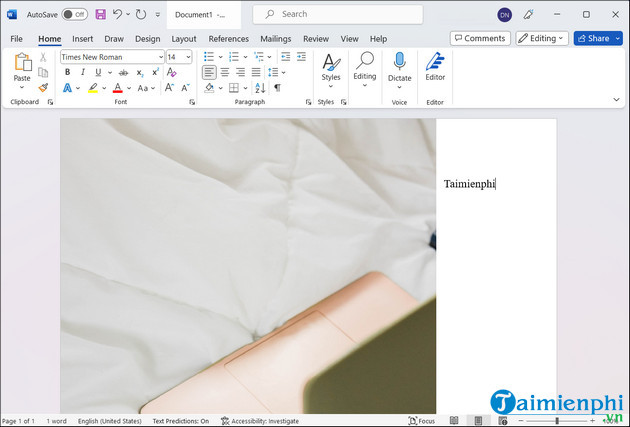Viewport: 630px width, 427px height.
Task: Open borders dropdown arrow
Action: [x=245, y=88]
